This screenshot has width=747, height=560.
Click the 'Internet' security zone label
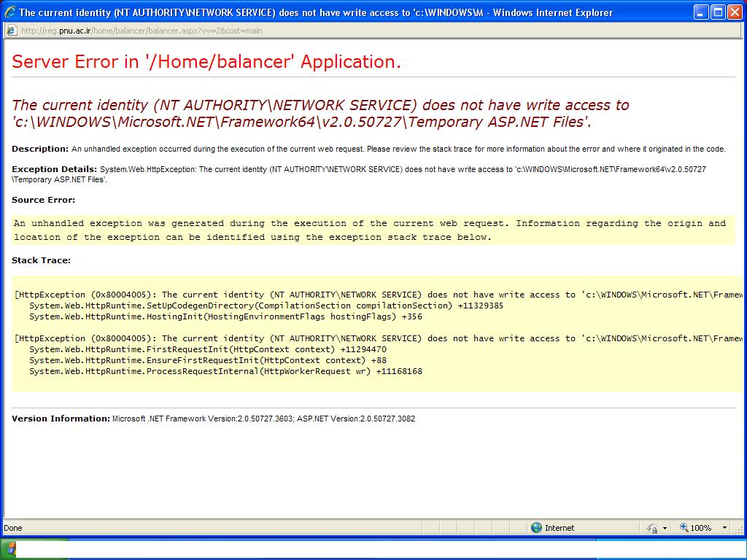tap(560, 528)
